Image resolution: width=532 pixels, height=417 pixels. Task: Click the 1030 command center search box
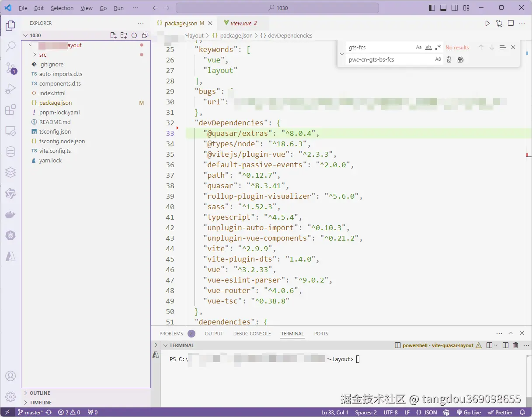pyautogui.click(x=277, y=8)
